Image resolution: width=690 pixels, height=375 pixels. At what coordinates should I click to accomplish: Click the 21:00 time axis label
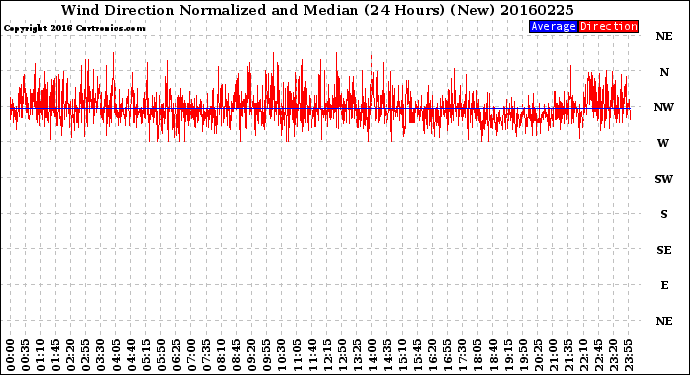coord(553,355)
